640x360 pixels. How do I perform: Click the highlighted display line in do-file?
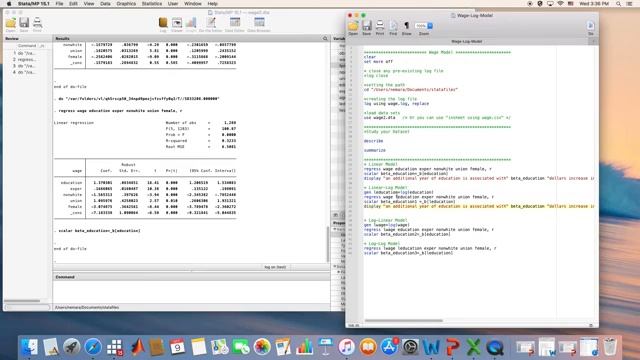coord(479,206)
